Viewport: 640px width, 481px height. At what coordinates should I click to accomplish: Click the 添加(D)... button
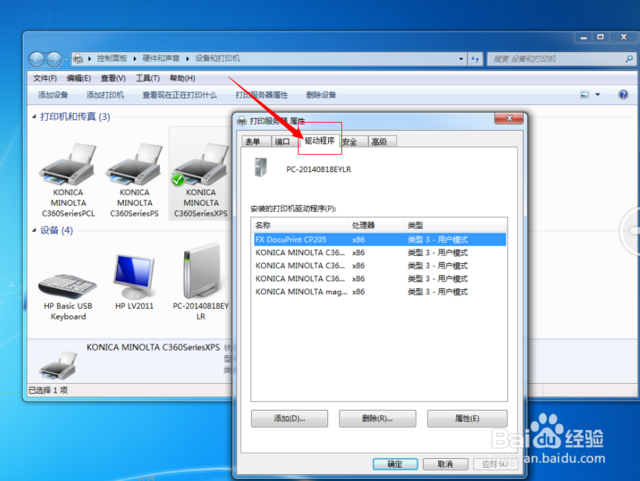click(x=289, y=419)
